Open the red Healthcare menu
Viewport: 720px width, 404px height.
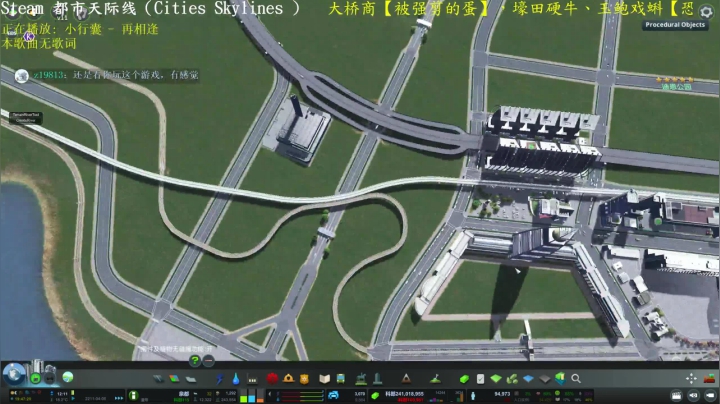click(272, 379)
